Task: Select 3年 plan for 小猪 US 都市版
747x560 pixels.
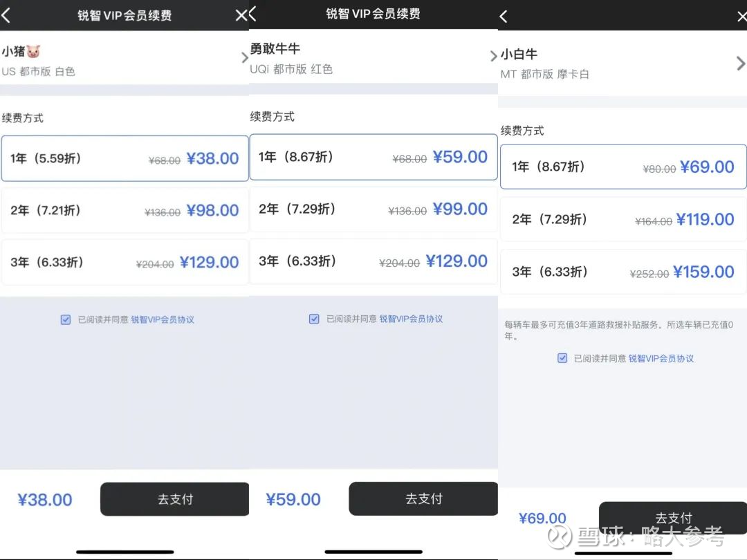Action: click(124, 262)
